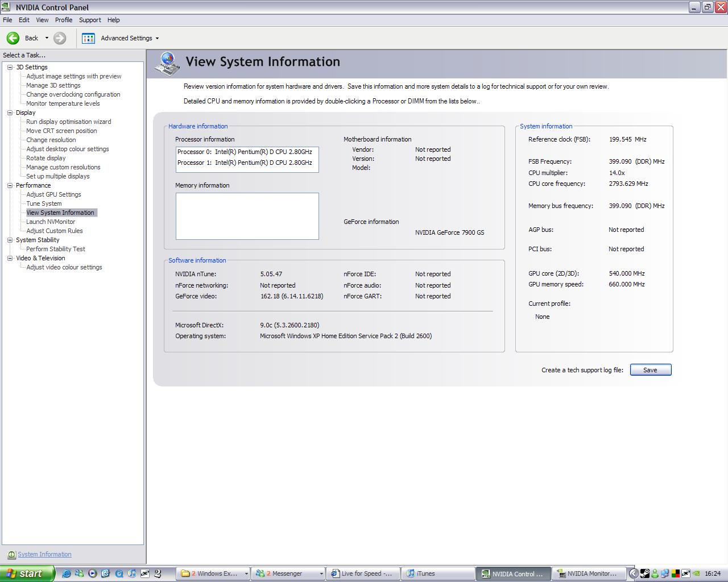This screenshot has height=582, width=728.
Task: Click the System Information link
Action: pos(44,555)
